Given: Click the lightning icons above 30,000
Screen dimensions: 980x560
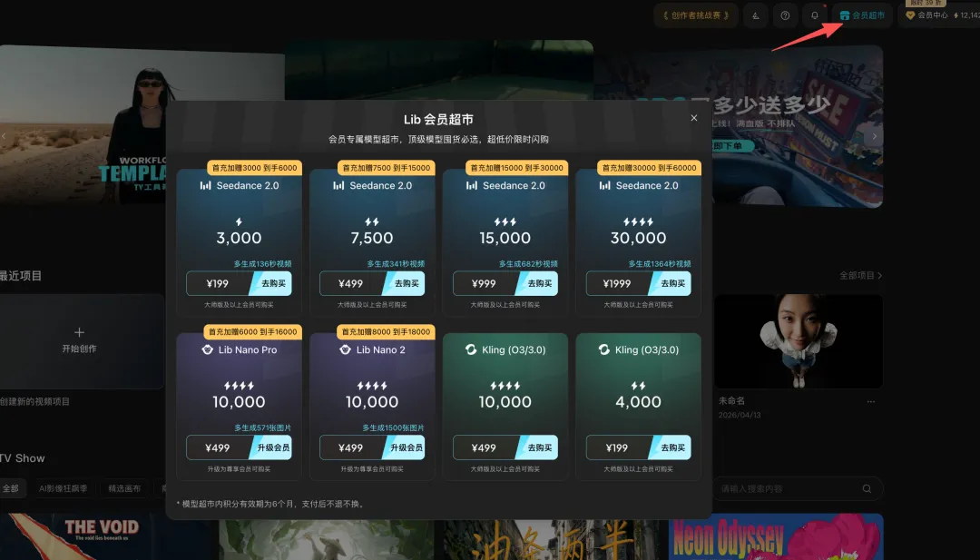Looking at the screenshot, I should (638, 221).
